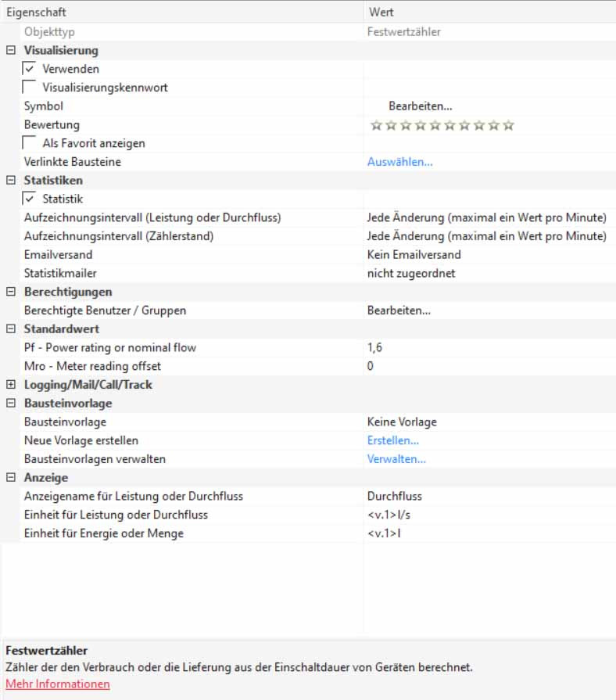
Task: Collapse the Anzeige section
Action: click(11, 478)
